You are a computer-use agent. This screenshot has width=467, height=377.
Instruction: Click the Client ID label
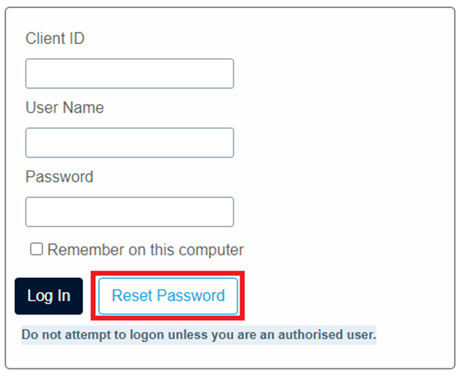coord(55,38)
